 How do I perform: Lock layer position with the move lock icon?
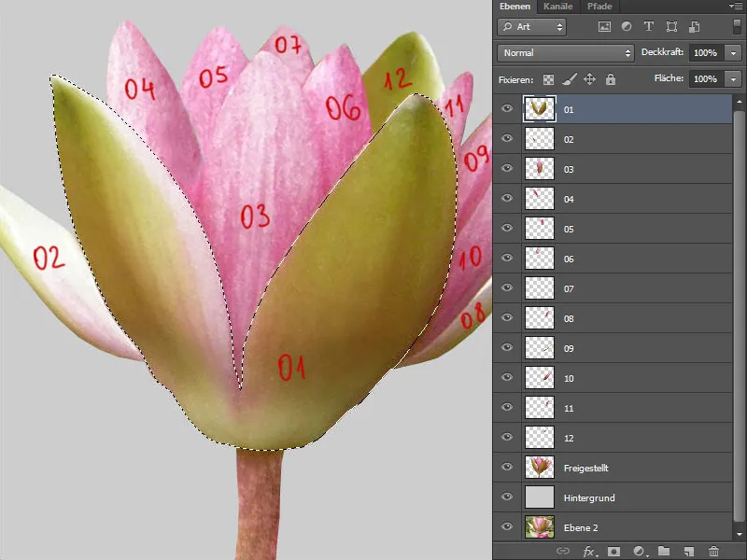(x=588, y=78)
